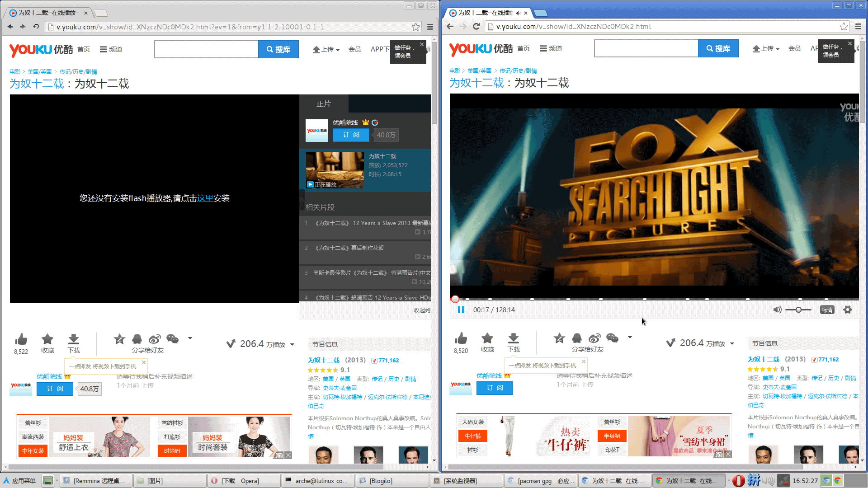Go back in the right browser toolbar

click(450, 27)
